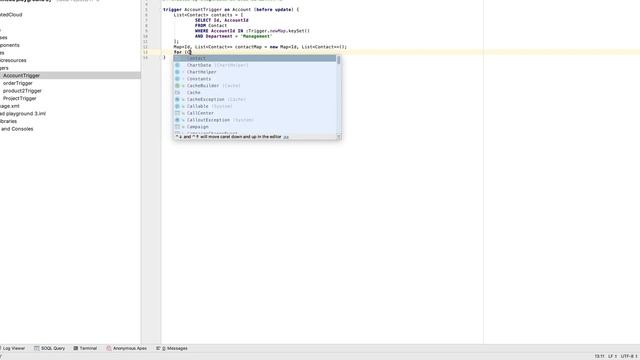Pick CacheBuilder in the autocomplete popup
Image resolution: width=640 pixels, height=360 pixels.
[255, 86]
